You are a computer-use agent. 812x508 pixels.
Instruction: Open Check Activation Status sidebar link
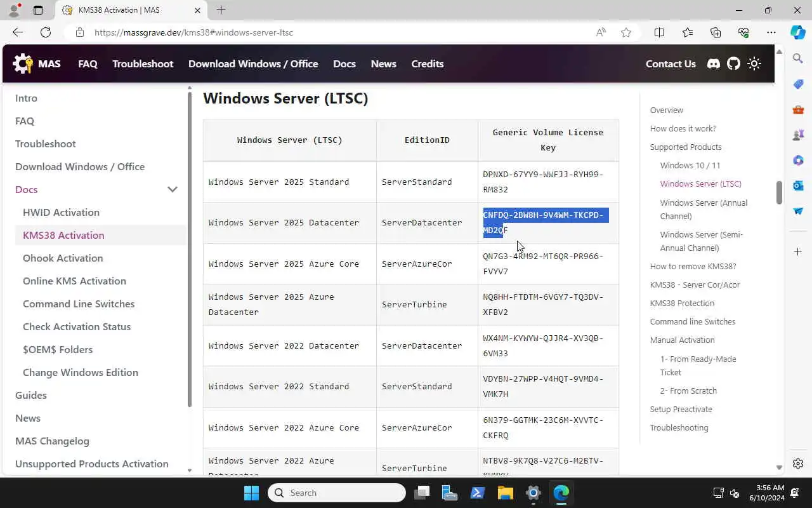point(77,326)
